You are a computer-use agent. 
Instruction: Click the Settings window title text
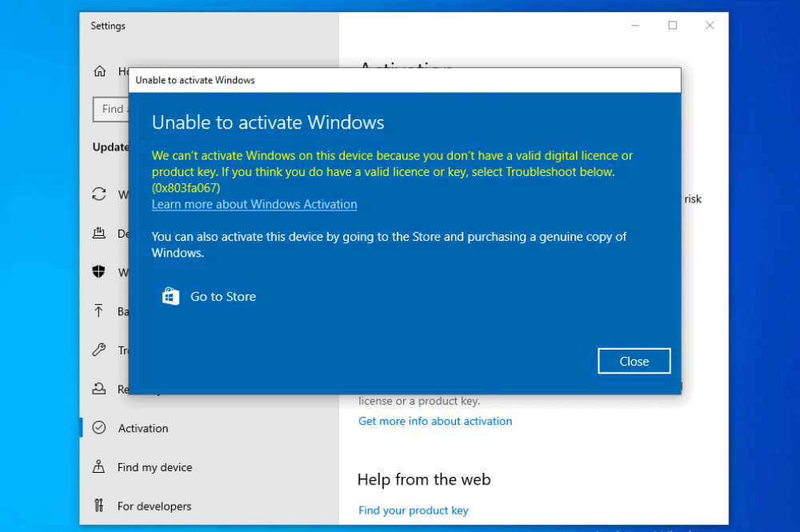point(108,26)
